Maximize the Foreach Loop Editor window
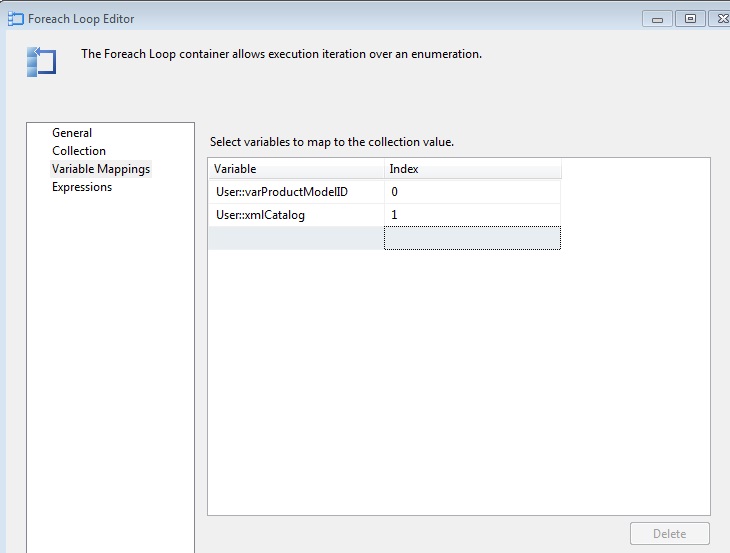This screenshot has height=553, width=730. [x=690, y=18]
